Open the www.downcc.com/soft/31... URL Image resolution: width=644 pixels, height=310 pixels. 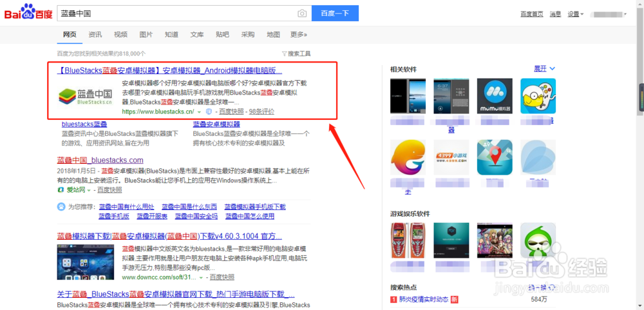(x=159, y=277)
